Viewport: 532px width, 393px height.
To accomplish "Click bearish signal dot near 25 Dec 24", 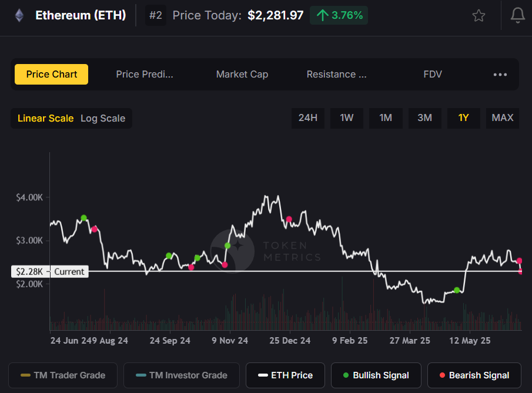I will (289, 219).
